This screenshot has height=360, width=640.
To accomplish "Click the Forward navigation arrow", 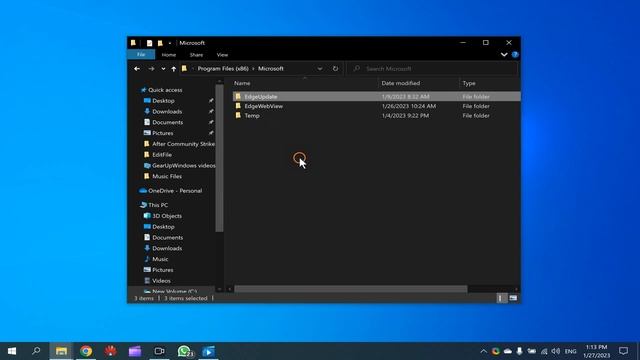I will click(151, 69).
